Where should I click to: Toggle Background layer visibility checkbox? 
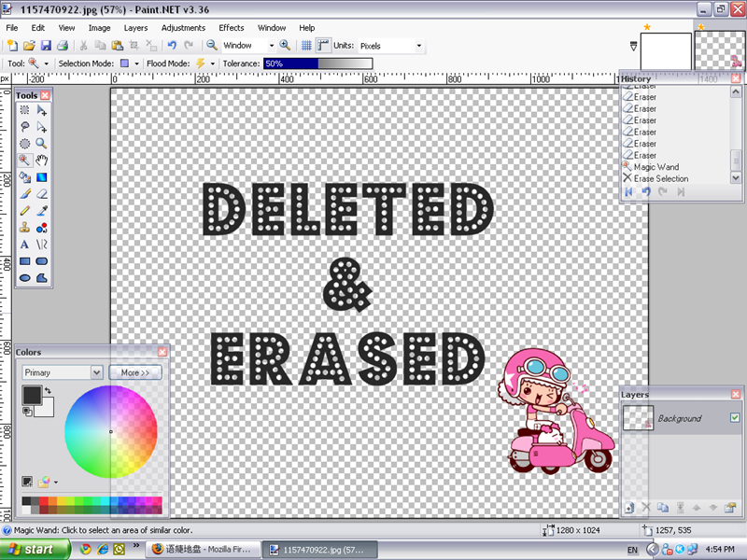click(x=734, y=417)
